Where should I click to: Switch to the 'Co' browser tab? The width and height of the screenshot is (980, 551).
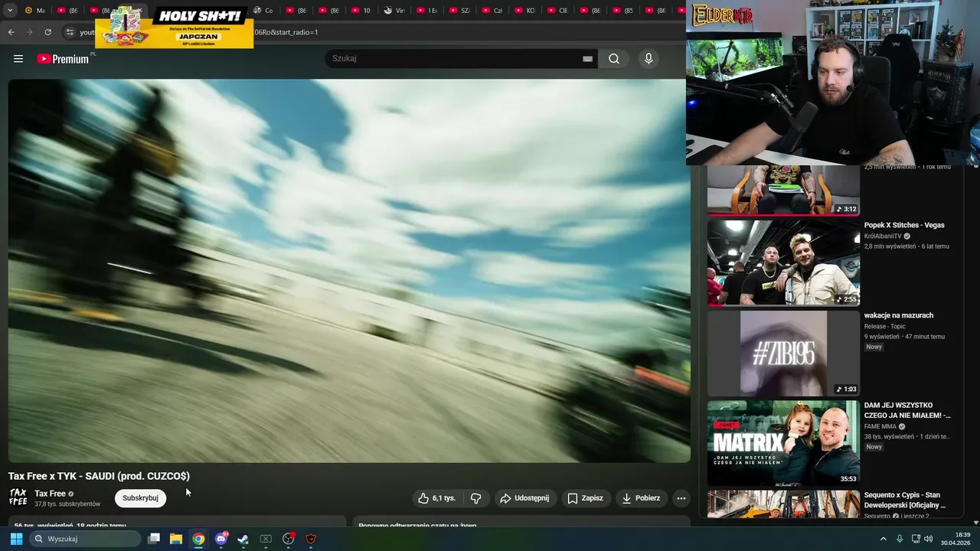(263, 11)
